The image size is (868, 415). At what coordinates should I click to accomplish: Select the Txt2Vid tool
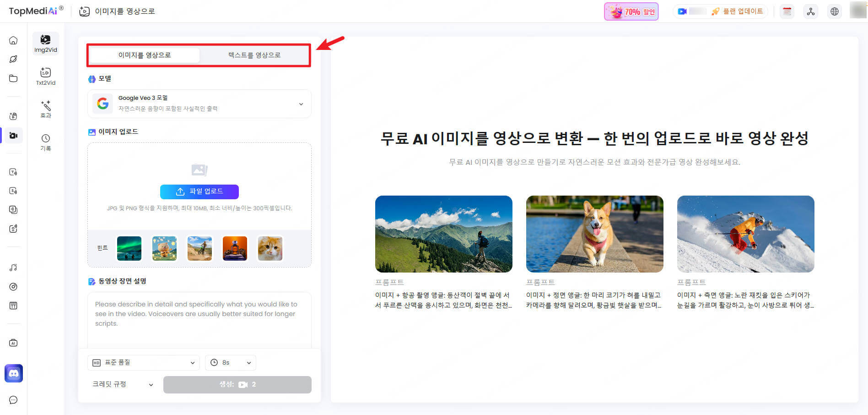pyautogui.click(x=46, y=76)
